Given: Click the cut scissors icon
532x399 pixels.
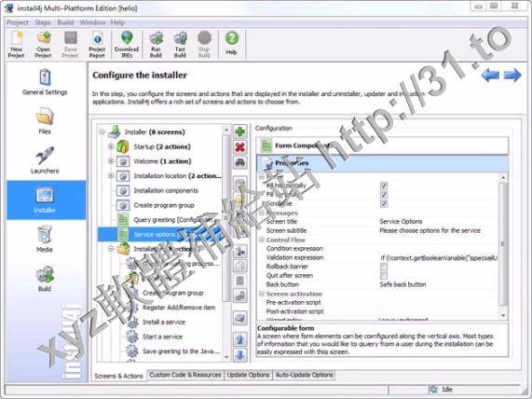Looking at the screenshot, I should (240, 252).
